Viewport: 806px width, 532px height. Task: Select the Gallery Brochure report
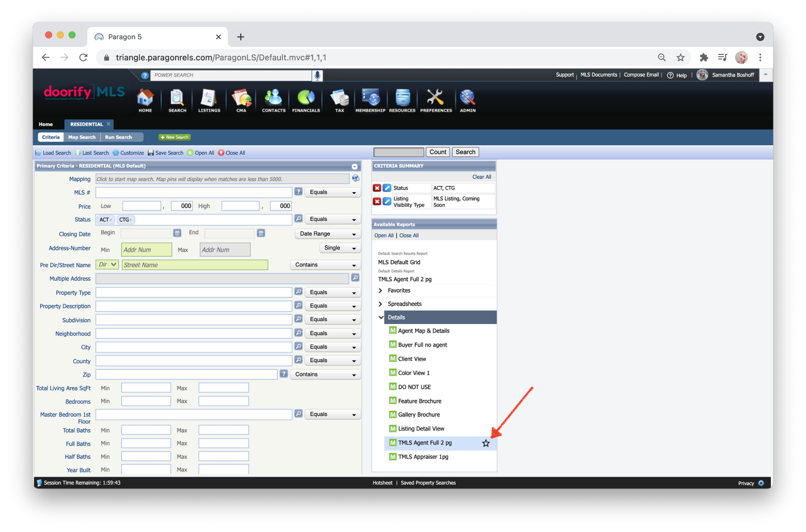(418, 415)
